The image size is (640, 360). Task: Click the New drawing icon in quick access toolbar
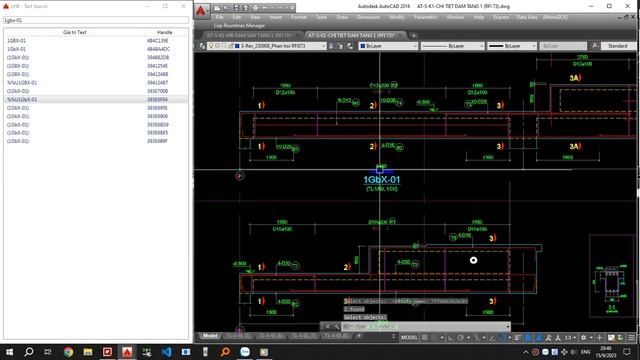pos(218,8)
